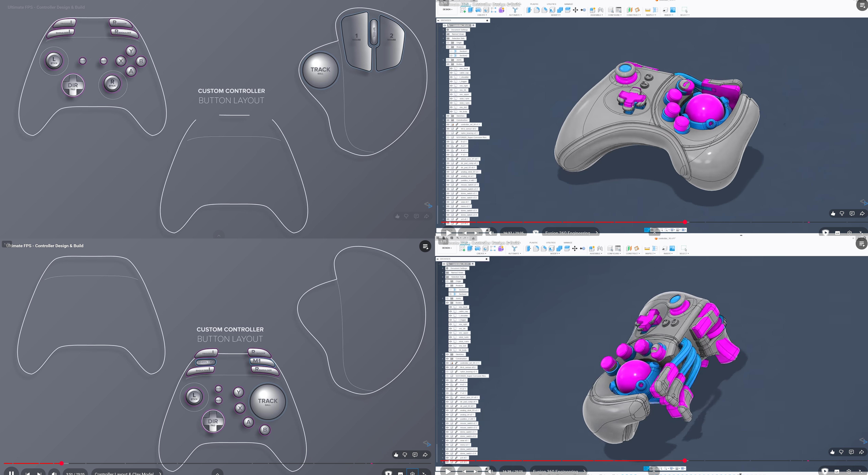
Task: Click the red progress scrubber on the 3:51 video
Action: click(62, 463)
